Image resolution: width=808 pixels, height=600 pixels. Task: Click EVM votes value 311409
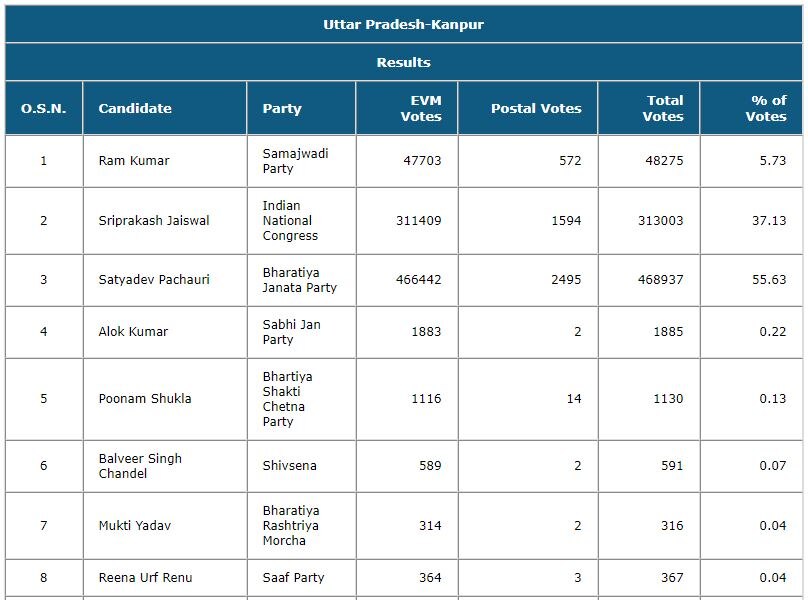[418, 221]
